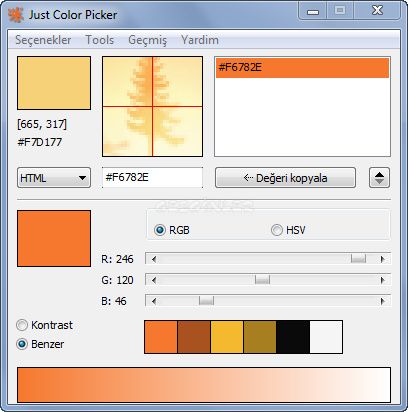Screen dimensions: 408x412
Task: Click the large orange selected color swatch
Action: click(54, 238)
